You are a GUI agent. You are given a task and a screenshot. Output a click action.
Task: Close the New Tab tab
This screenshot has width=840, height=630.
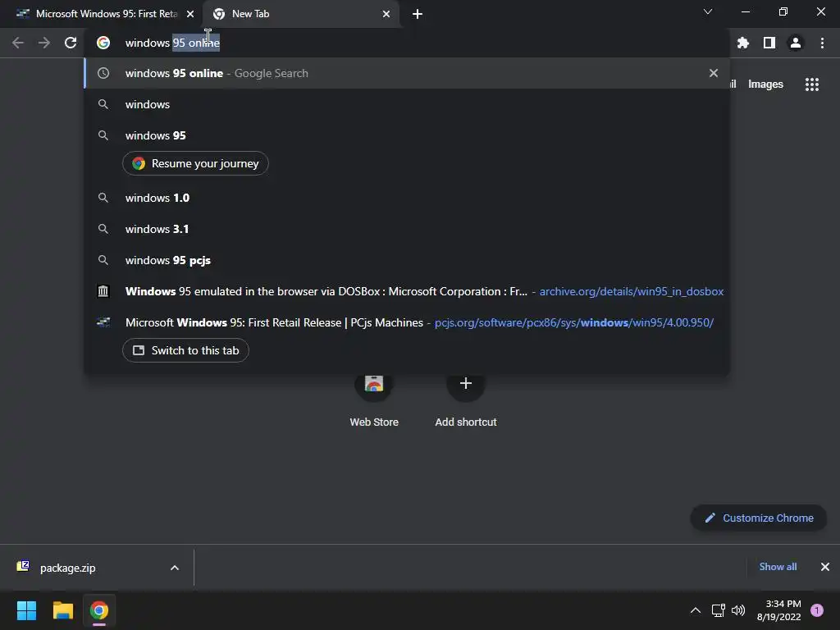coord(386,14)
